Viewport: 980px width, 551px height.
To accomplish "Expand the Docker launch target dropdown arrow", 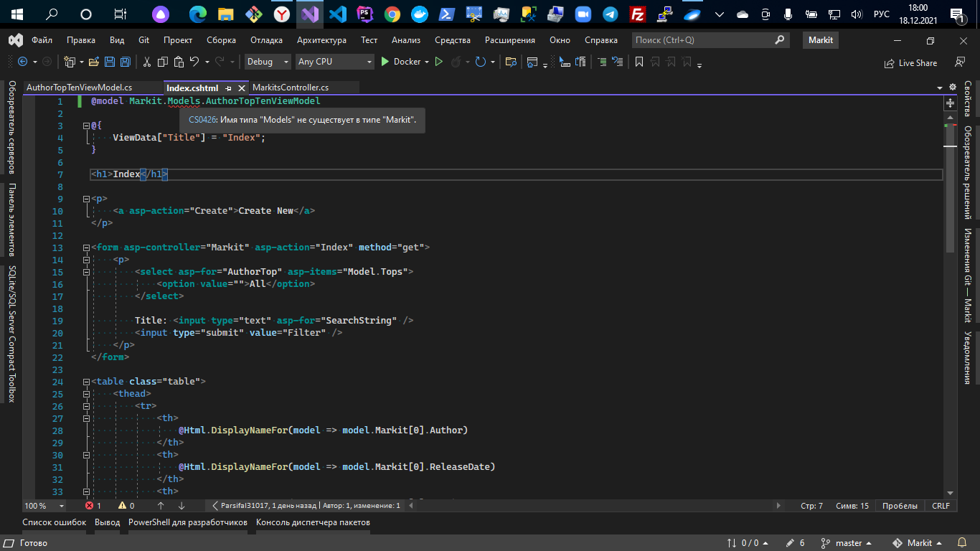I will click(x=427, y=62).
